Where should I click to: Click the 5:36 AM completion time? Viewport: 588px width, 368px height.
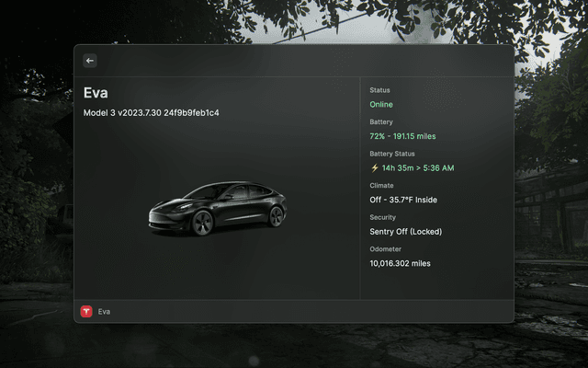coord(437,168)
